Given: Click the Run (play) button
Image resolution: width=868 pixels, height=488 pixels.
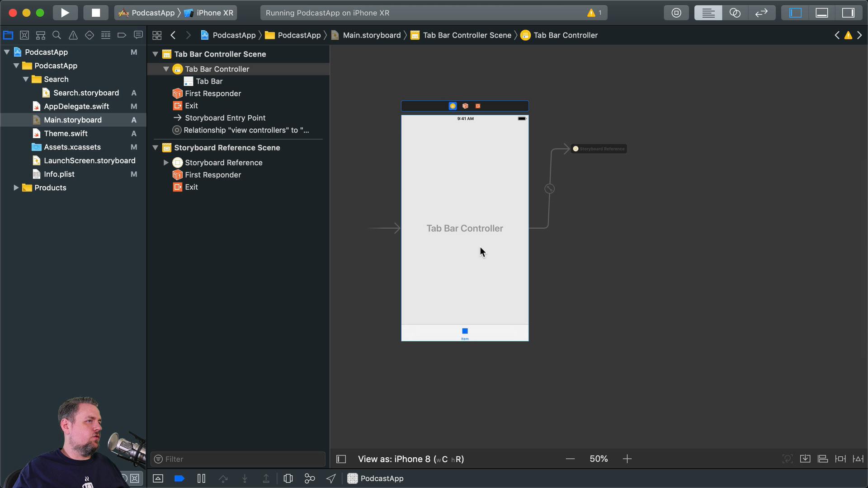Looking at the screenshot, I should tap(65, 13).
